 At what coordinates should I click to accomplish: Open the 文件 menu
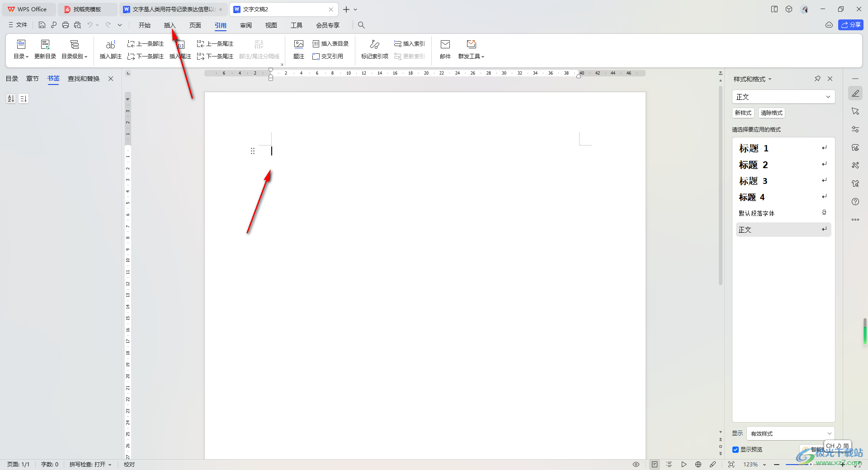(18, 25)
